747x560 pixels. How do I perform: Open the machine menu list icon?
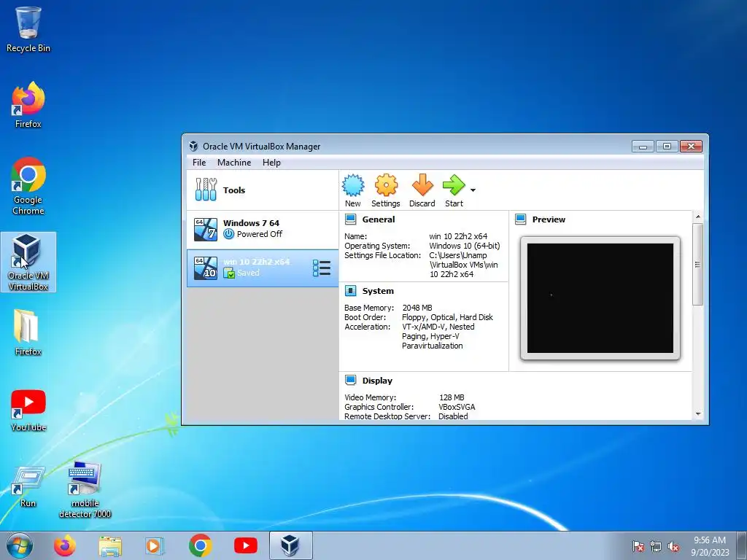click(x=322, y=268)
